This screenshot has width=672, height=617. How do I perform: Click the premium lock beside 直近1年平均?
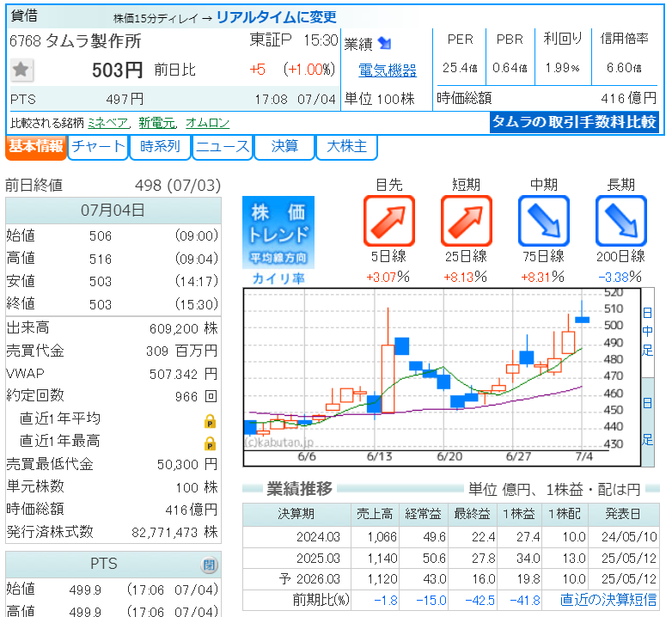210,421
